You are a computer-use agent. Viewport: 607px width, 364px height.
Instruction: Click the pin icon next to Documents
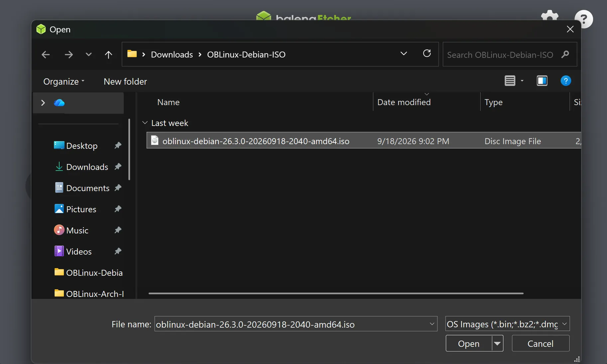click(x=118, y=188)
